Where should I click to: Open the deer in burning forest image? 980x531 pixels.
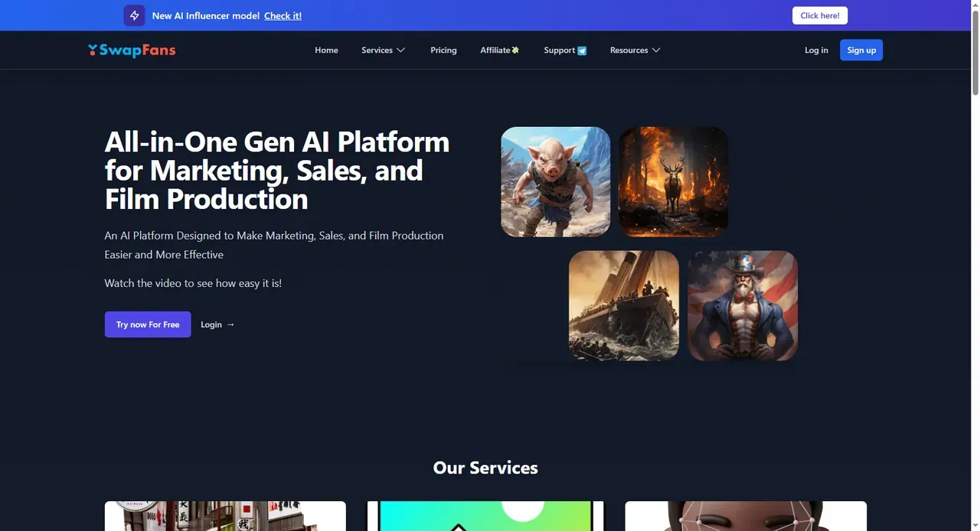[x=673, y=181]
